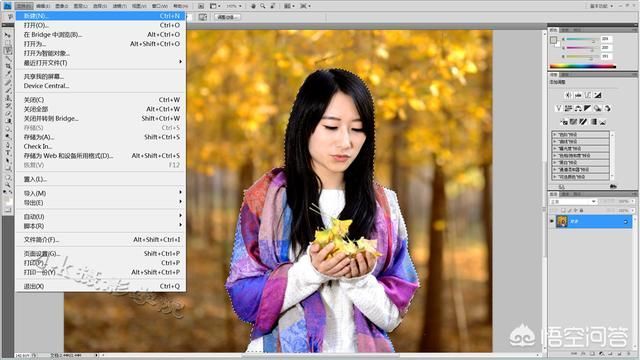This screenshot has width=640, height=360.
Task: Add a Photo Filter adjustment
Action: coord(597,108)
